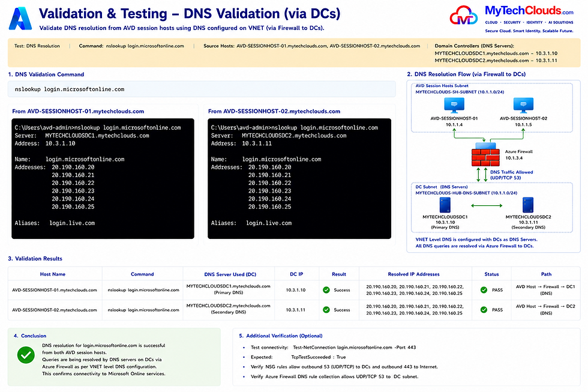Click the 'Result' column header
Screen dimensions: 588x392
click(338, 274)
